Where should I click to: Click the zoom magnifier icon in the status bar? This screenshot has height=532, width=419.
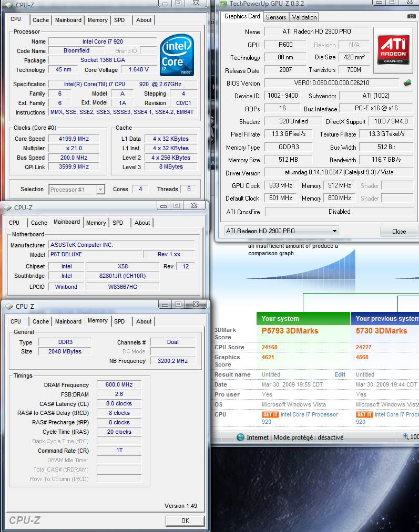[405, 436]
